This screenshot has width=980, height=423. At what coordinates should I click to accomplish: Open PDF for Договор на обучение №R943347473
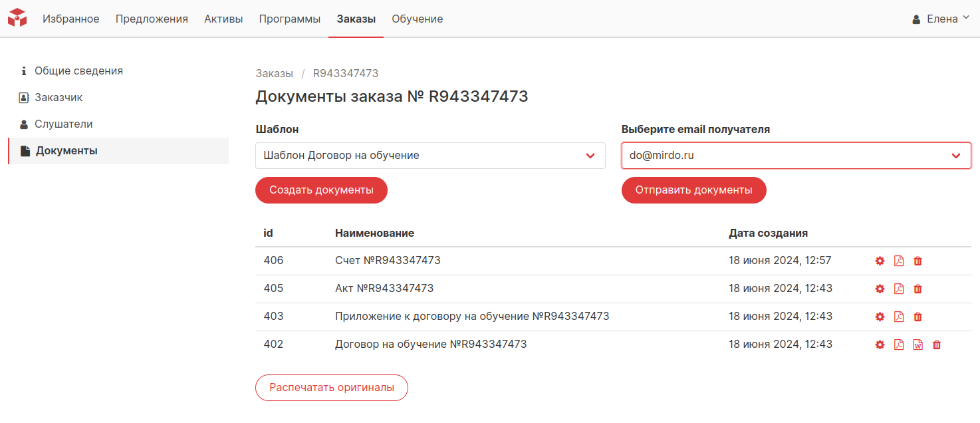[x=899, y=345]
